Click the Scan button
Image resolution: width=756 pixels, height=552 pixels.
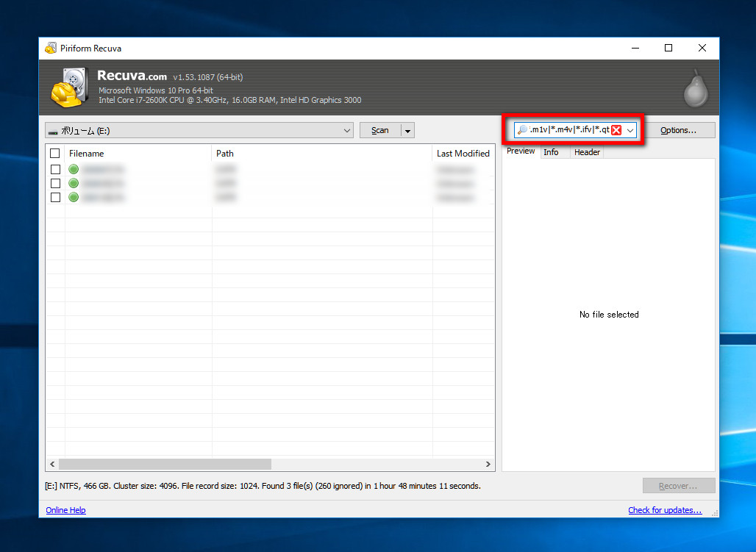(380, 131)
